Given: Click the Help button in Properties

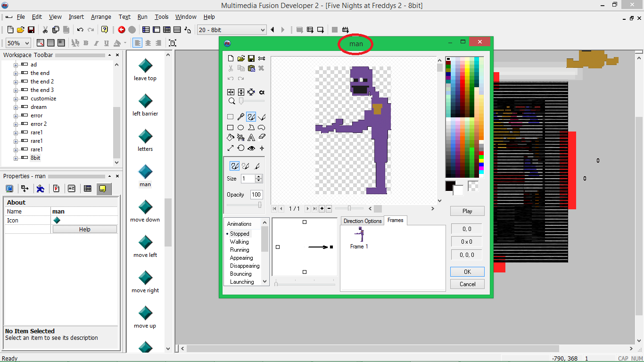Looking at the screenshot, I should click(x=85, y=229).
